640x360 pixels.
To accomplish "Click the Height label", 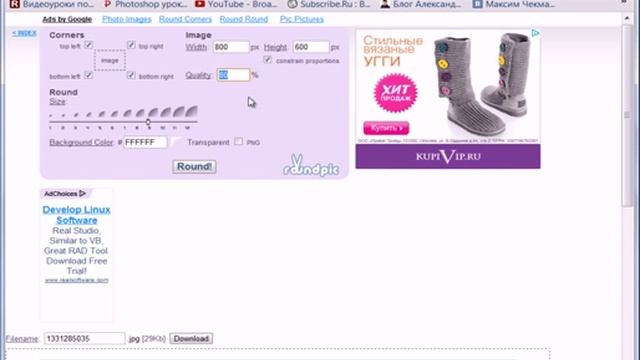I will pyautogui.click(x=276, y=47).
